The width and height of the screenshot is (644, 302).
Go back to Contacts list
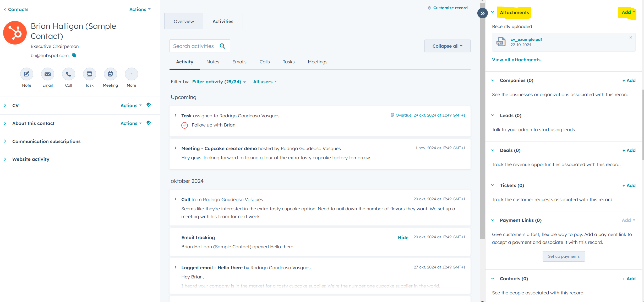point(18,9)
